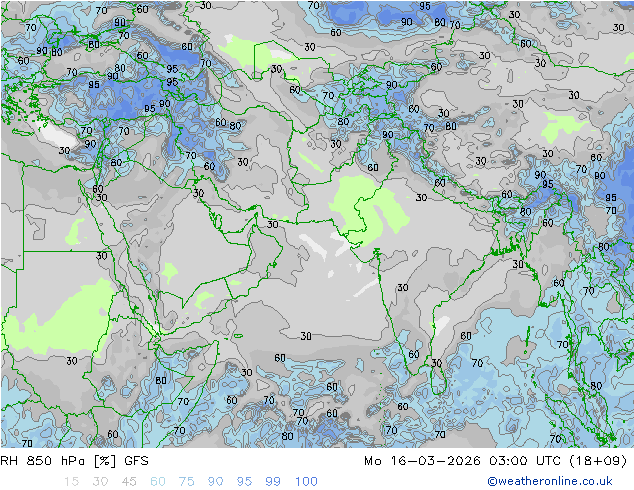
Task: Click the 'Mo 16-03-2026 03:00 UTC' date label
Action: 462,461
